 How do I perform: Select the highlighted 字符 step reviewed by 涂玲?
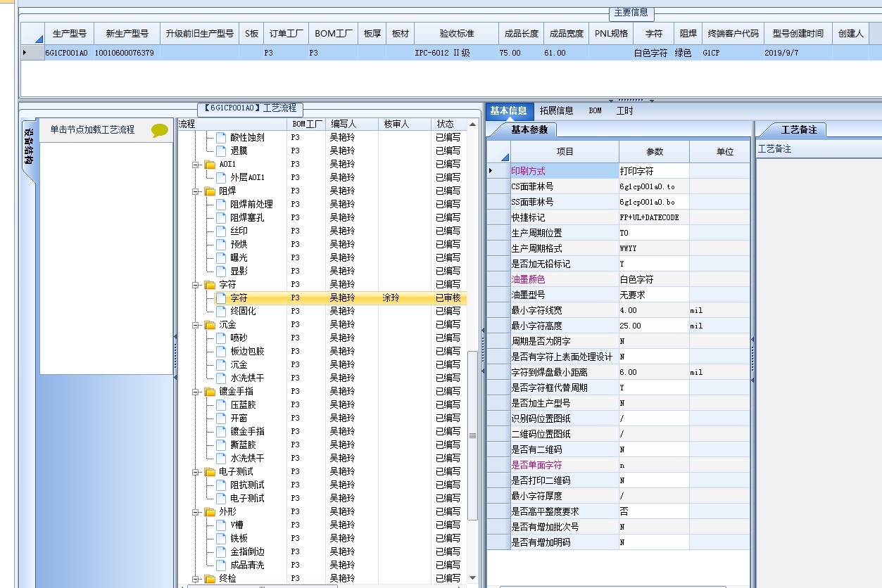pyautogui.click(x=322, y=298)
